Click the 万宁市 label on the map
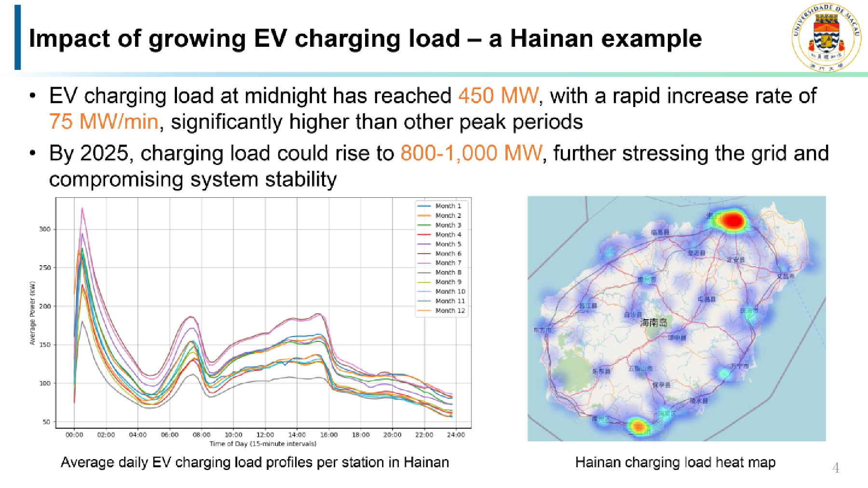The height and width of the screenshot is (488, 868). [739, 366]
